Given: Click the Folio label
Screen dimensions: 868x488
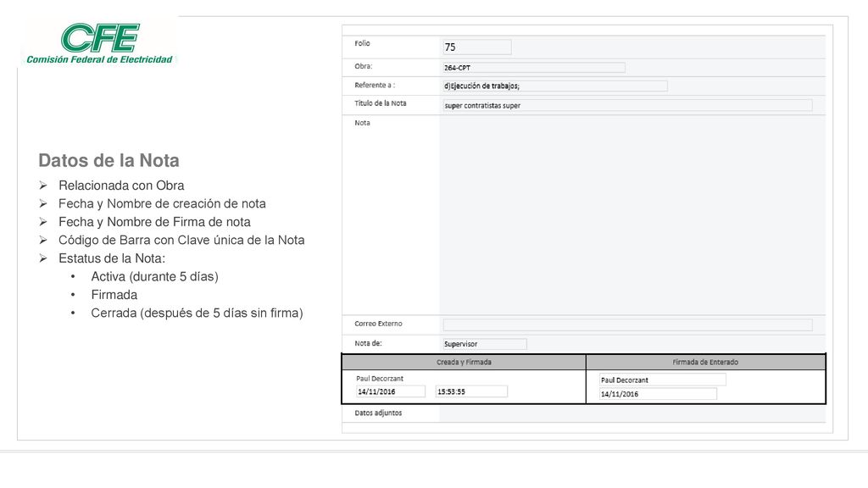Looking at the screenshot, I should (x=362, y=43).
